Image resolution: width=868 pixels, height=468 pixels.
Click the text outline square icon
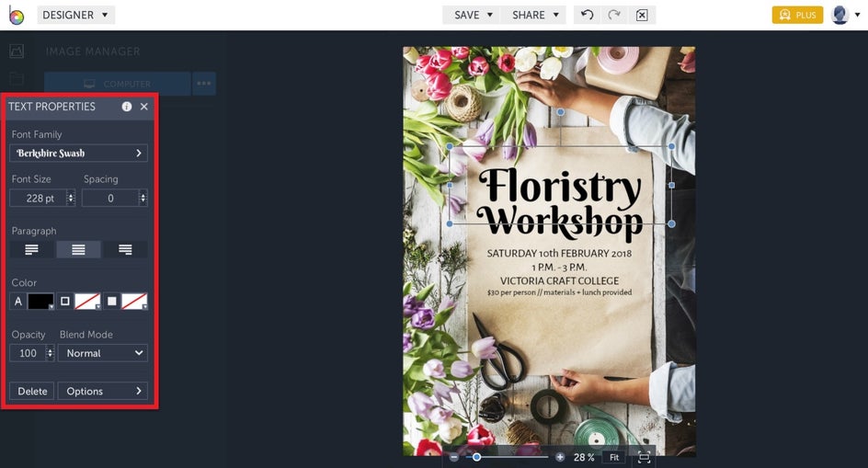pos(64,302)
